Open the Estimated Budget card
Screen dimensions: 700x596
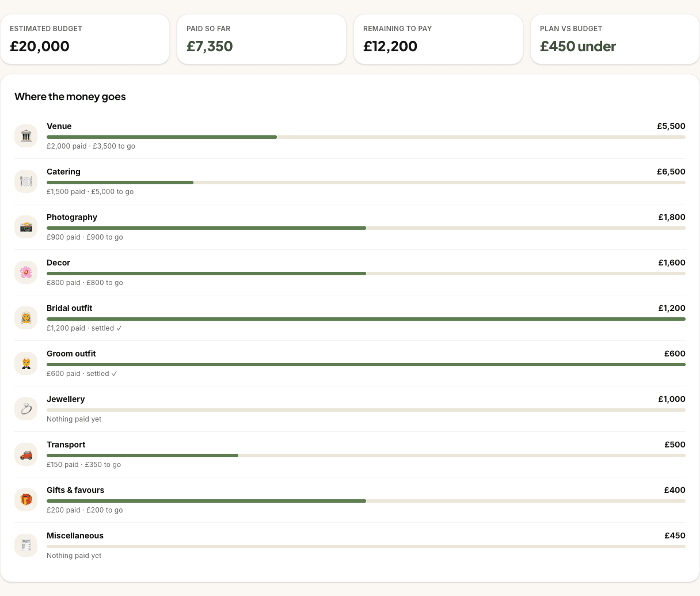[x=85, y=39]
